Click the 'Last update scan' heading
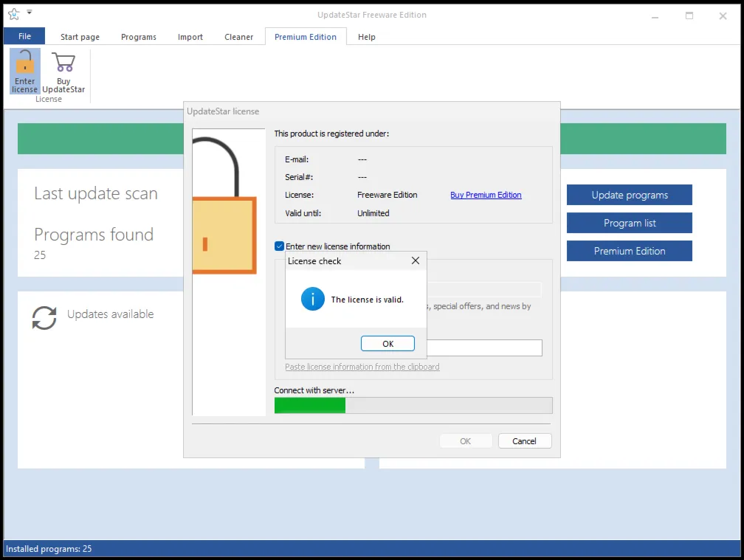Viewport: 744px width, 560px height. pos(96,193)
